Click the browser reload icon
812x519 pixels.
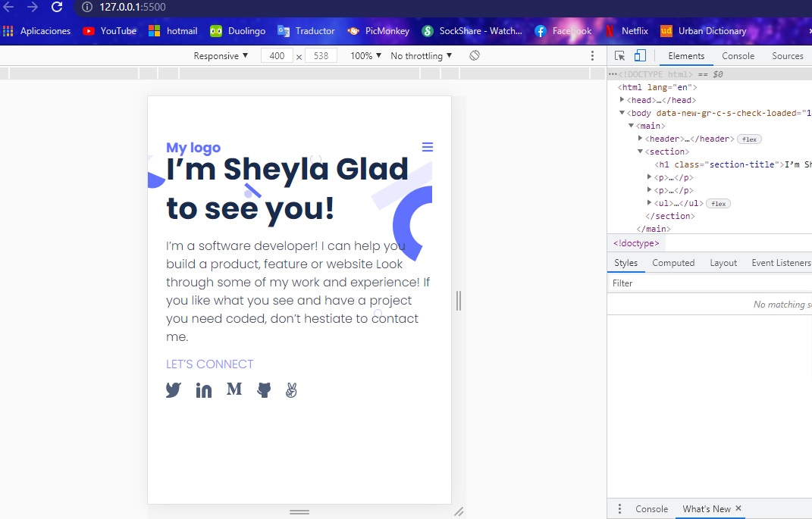[x=57, y=8]
